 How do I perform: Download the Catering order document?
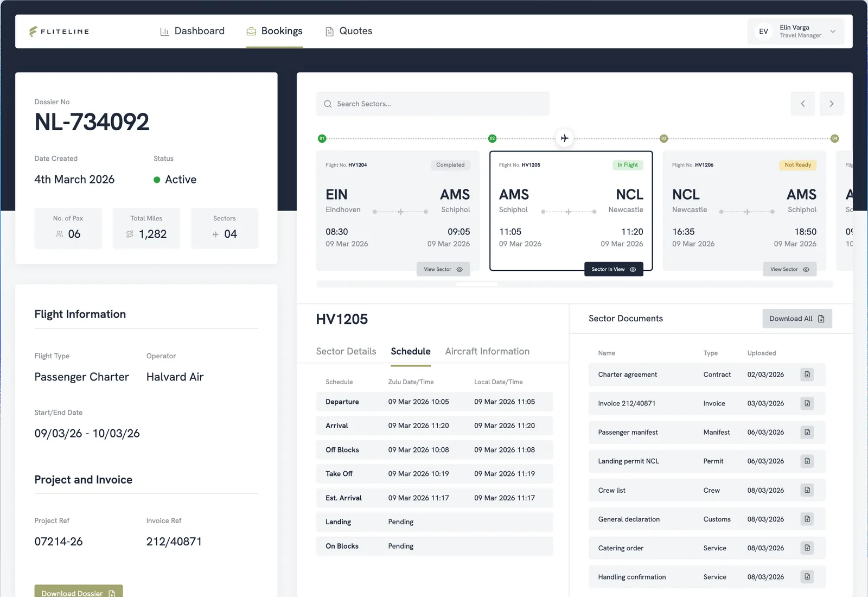[x=807, y=548]
